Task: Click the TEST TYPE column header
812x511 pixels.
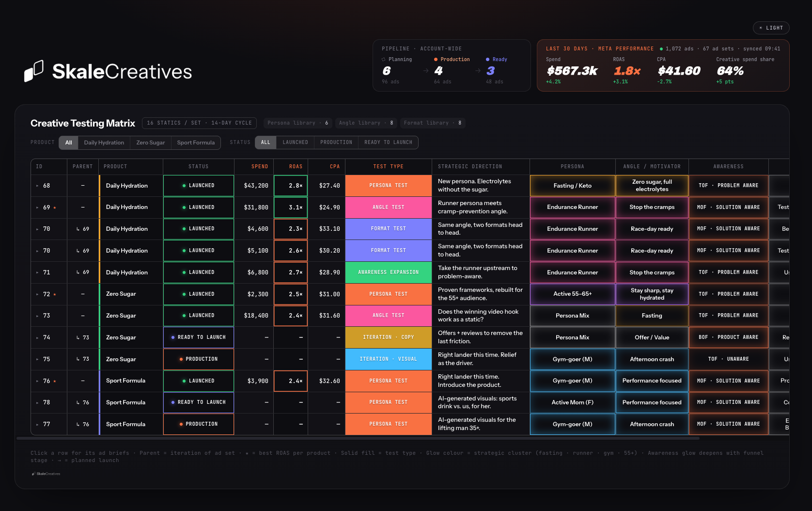Action: [x=388, y=167]
